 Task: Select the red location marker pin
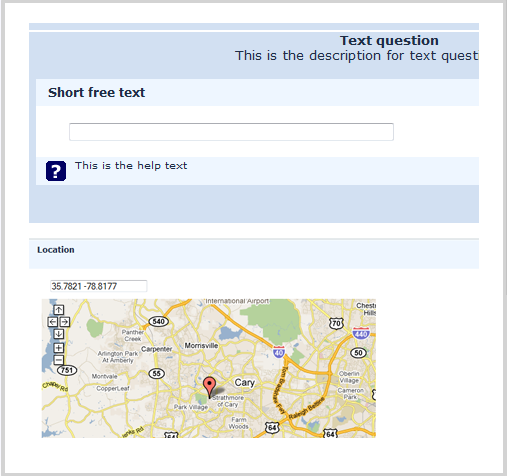209,388
